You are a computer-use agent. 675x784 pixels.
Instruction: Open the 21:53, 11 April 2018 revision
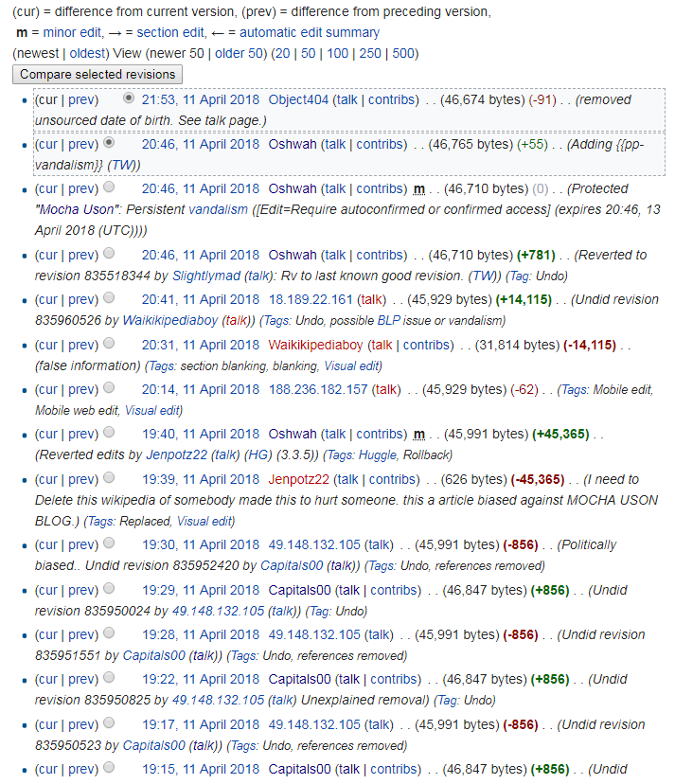(201, 100)
